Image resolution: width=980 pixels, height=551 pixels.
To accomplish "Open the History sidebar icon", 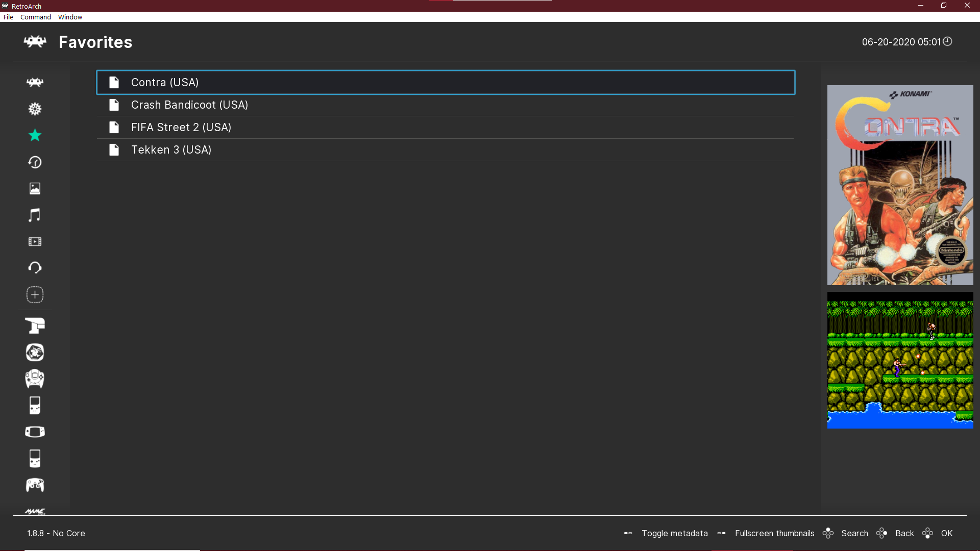I will click(35, 162).
